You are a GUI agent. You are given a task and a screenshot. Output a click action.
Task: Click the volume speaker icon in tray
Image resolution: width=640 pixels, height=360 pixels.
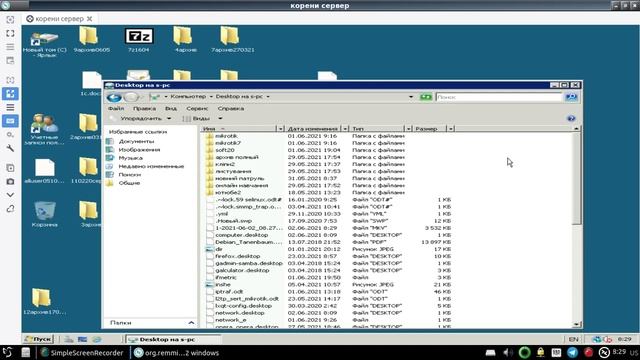tap(508, 352)
